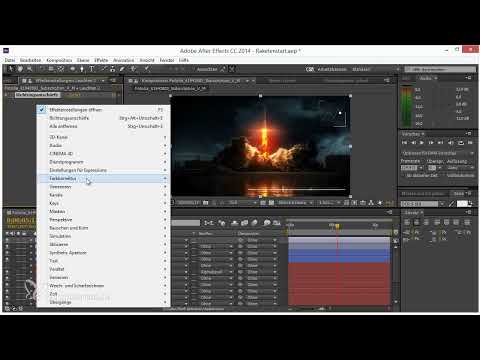Select Richtungsunschärfe effect name in panel
This screenshot has height=360, width=480.
point(37,95)
